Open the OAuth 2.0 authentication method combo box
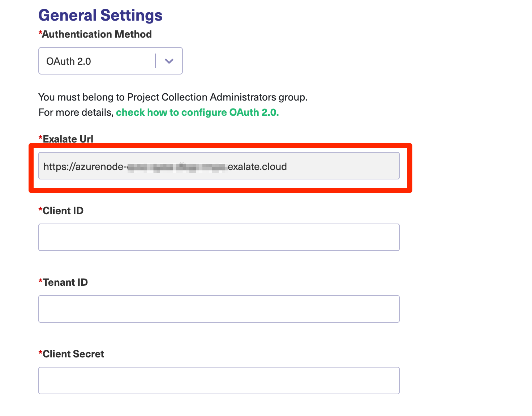This screenshot has height=416, width=532. coord(98,61)
